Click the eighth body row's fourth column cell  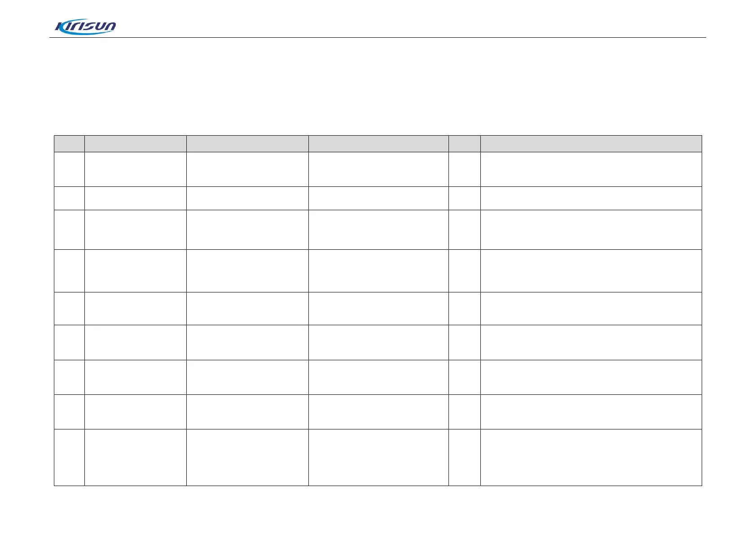(378, 412)
